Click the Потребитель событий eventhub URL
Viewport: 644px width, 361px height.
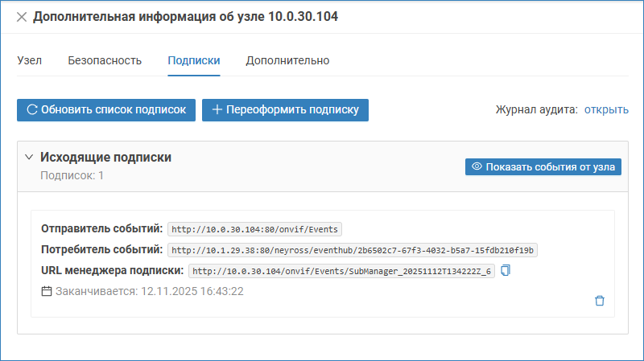click(x=353, y=250)
